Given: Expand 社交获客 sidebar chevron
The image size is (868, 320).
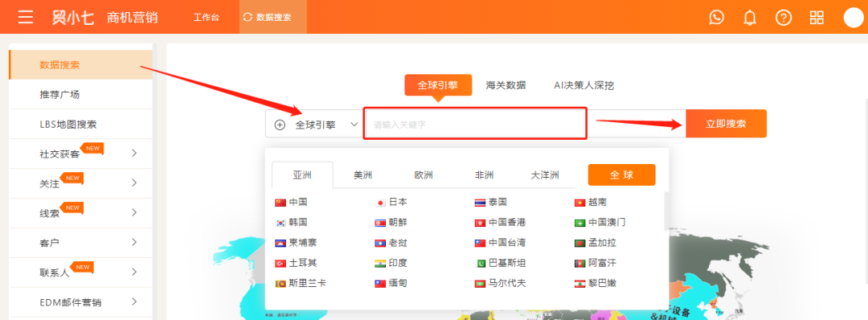Looking at the screenshot, I should click(134, 154).
